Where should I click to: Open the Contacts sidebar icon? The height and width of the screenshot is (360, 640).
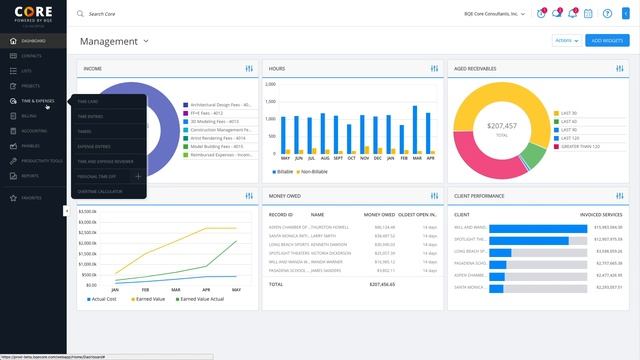pyautogui.click(x=13, y=56)
